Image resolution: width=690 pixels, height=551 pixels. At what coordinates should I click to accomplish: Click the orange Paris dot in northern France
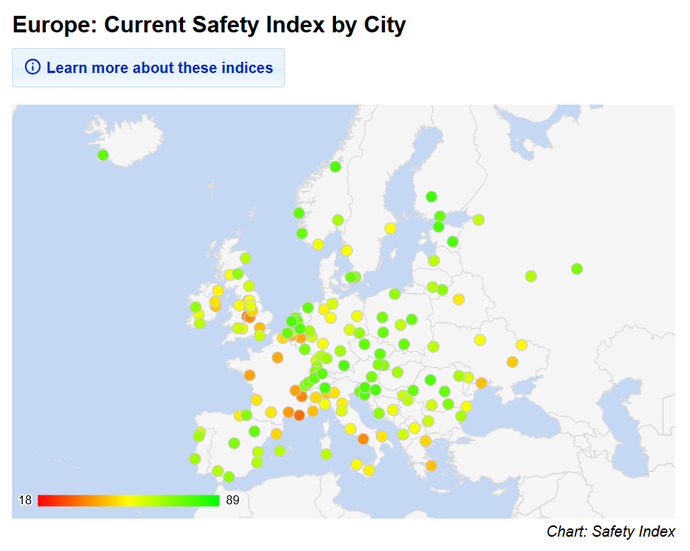click(278, 357)
